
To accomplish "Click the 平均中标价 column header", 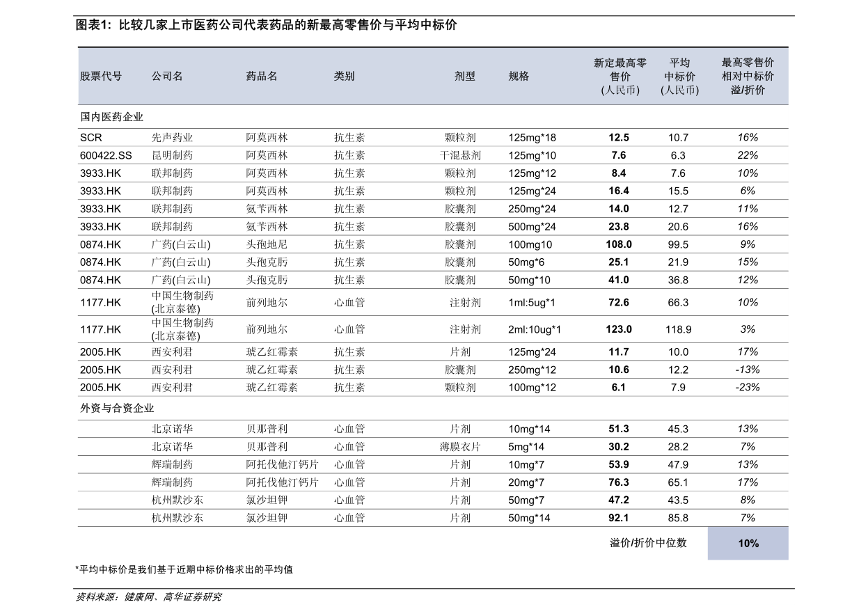I will (x=679, y=77).
